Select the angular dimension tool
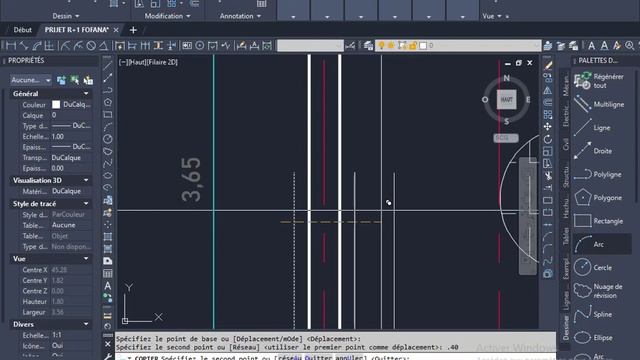The height and width of the screenshot is (360, 640). (104, 46)
